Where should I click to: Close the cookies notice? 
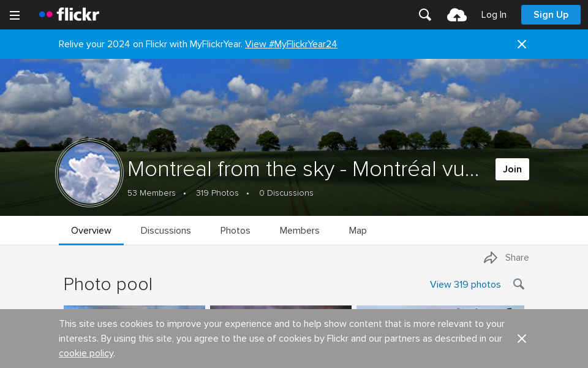[522, 339]
